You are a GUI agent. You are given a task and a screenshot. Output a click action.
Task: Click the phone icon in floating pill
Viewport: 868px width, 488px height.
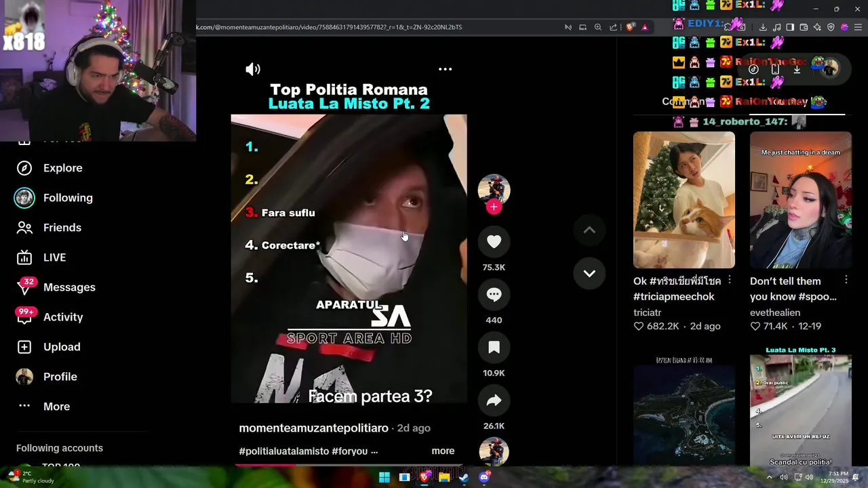coord(775,69)
